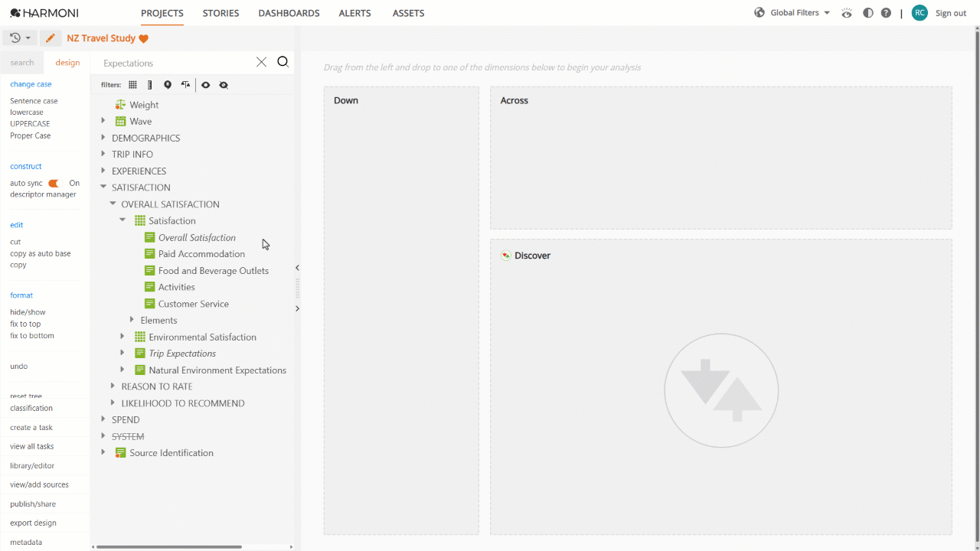Click in the Expectations search field
Screen dimensions: 980x551
[175, 63]
